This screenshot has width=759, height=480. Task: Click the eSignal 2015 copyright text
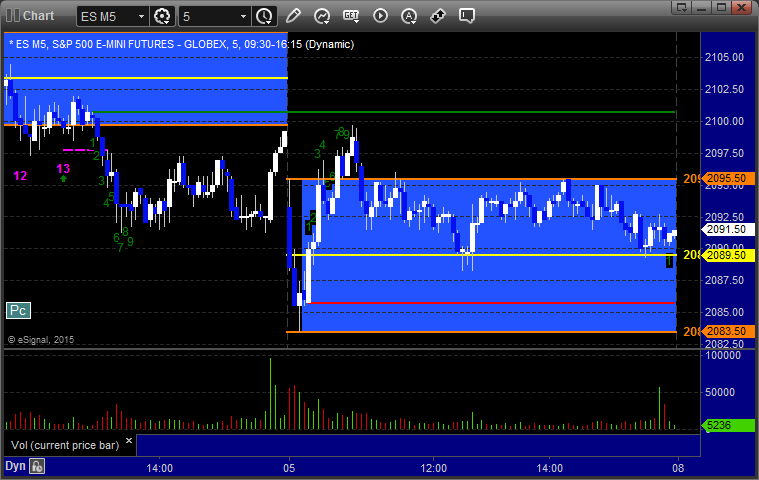(41, 340)
